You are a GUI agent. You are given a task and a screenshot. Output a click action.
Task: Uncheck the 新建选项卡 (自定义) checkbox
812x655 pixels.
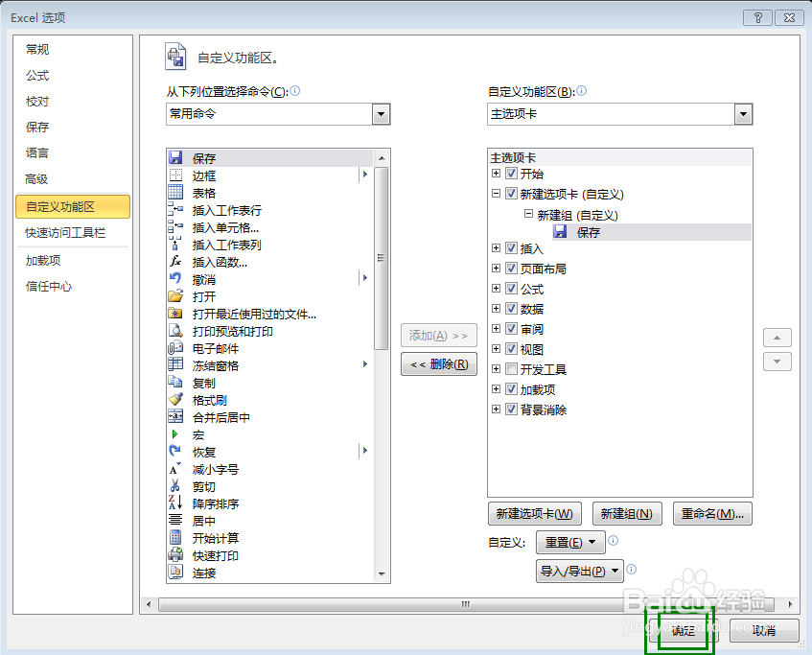click(x=511, y=194)
